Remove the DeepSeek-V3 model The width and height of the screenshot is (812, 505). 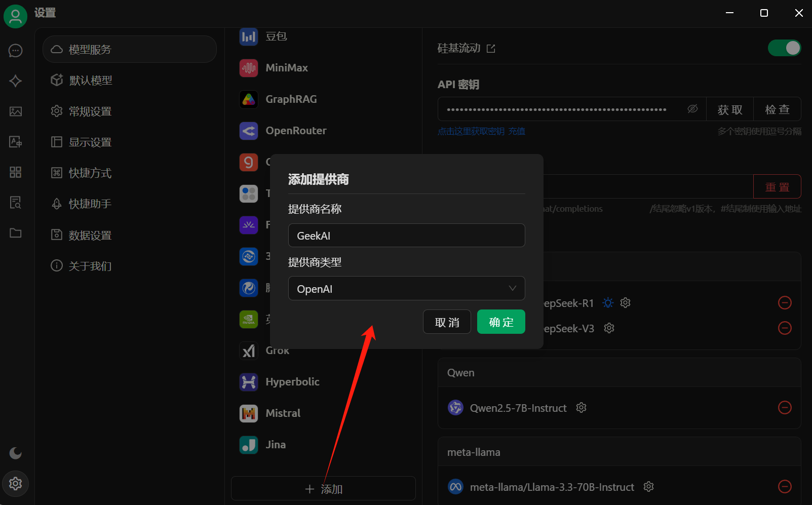(x=785, y=328)
